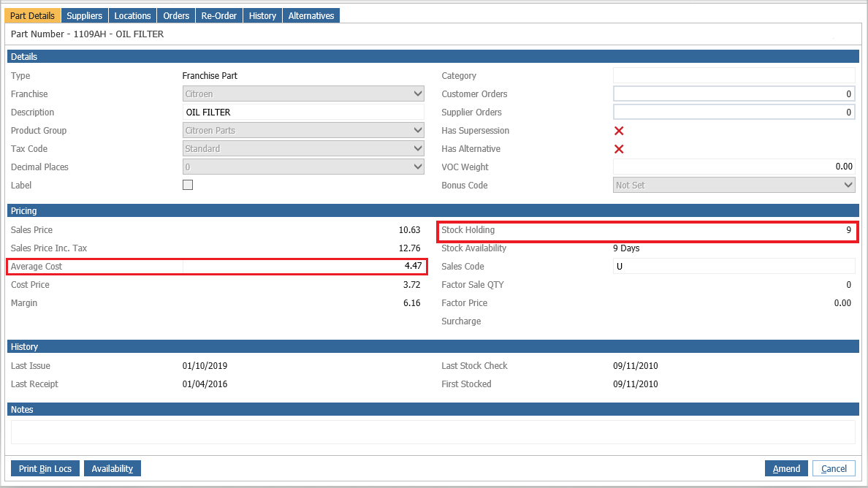Screen dimensions: 868x488
Task: Click the Amend button
Action: click(786, 468)
